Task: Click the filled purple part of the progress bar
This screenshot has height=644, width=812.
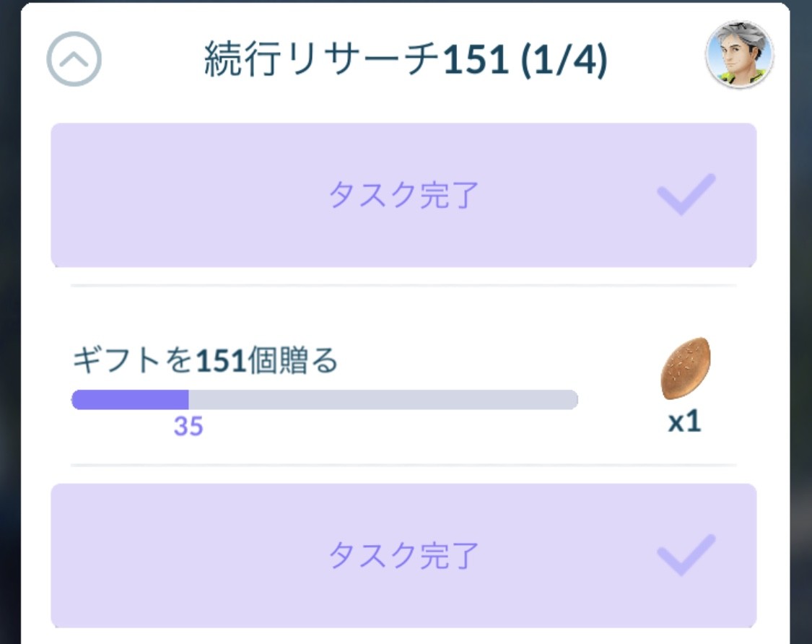Action: (130, 399)
